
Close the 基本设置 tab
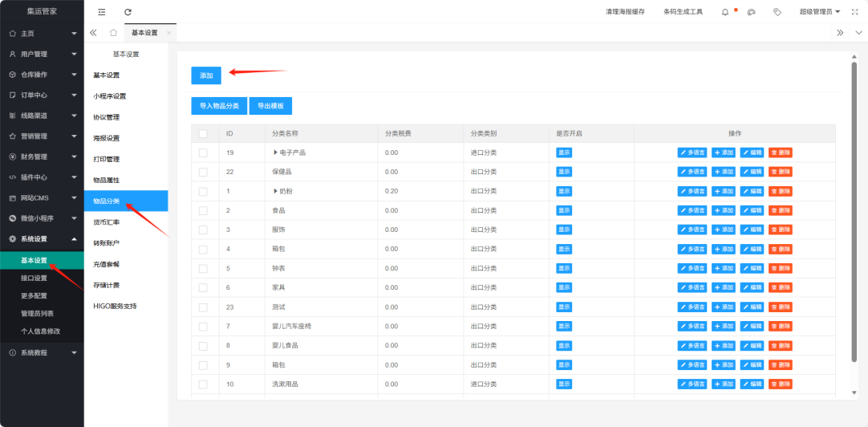[168, 33]
